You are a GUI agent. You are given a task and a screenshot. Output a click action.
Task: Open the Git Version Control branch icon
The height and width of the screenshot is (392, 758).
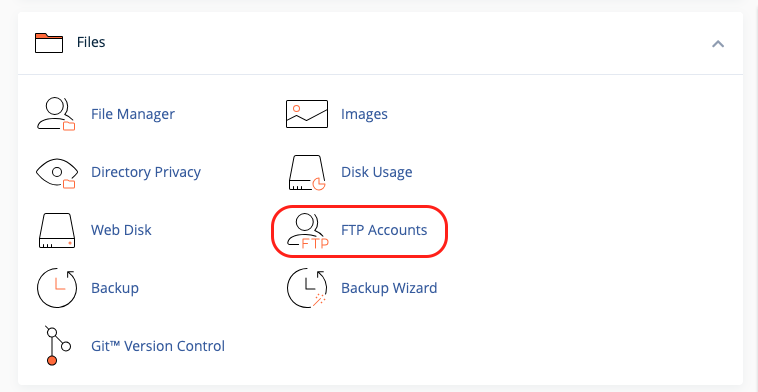click(x=58, y=346)
